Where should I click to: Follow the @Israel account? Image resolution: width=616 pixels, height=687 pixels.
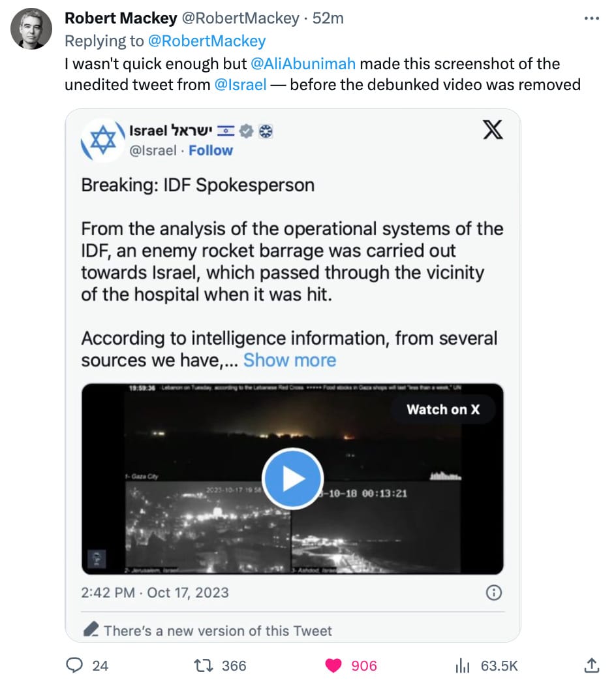click(210, 150)
